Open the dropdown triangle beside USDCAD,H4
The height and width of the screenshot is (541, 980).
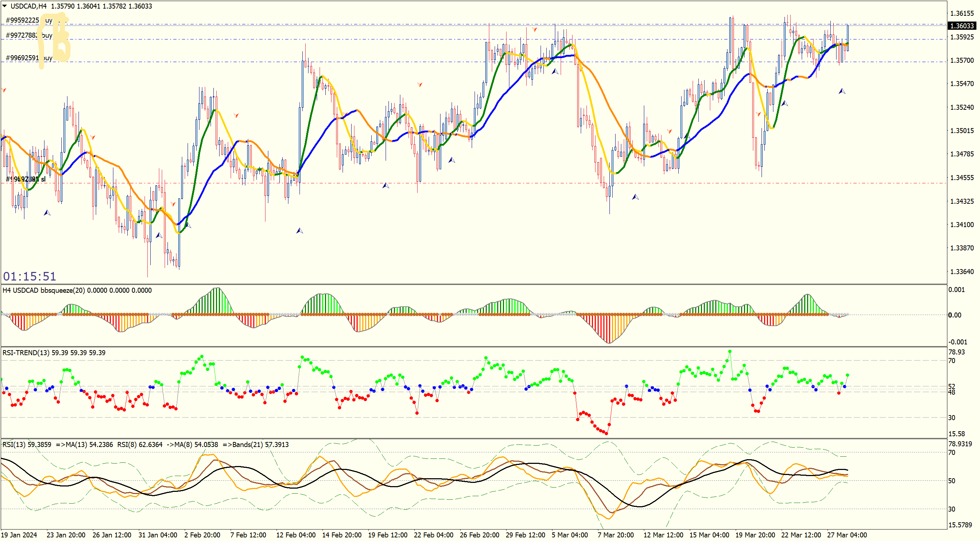click(5, 6)
